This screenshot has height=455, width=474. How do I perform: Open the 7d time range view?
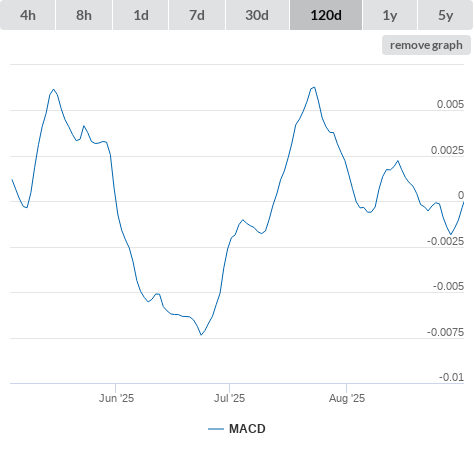coord(197,15)
